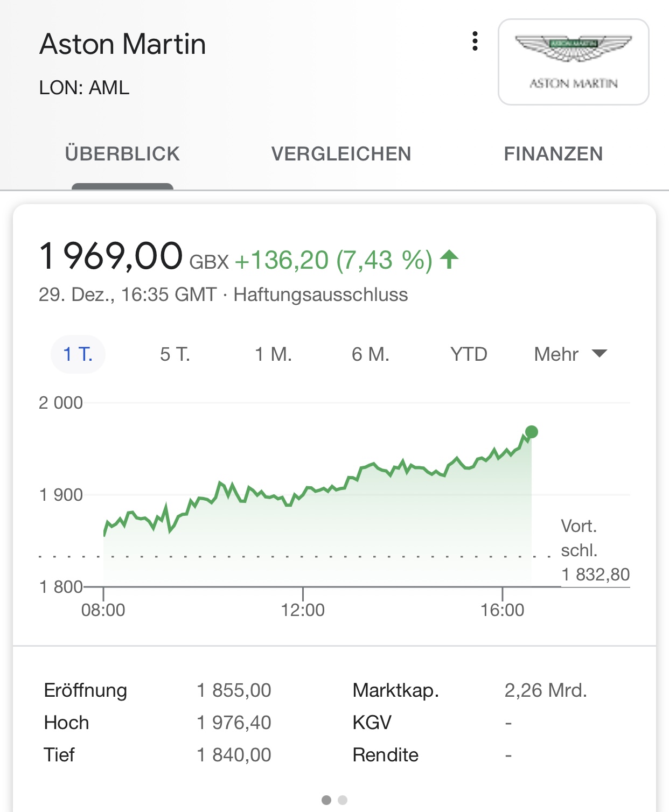Expand the Mehr dropdown arrow
The image size is (669, 812).
599,354
